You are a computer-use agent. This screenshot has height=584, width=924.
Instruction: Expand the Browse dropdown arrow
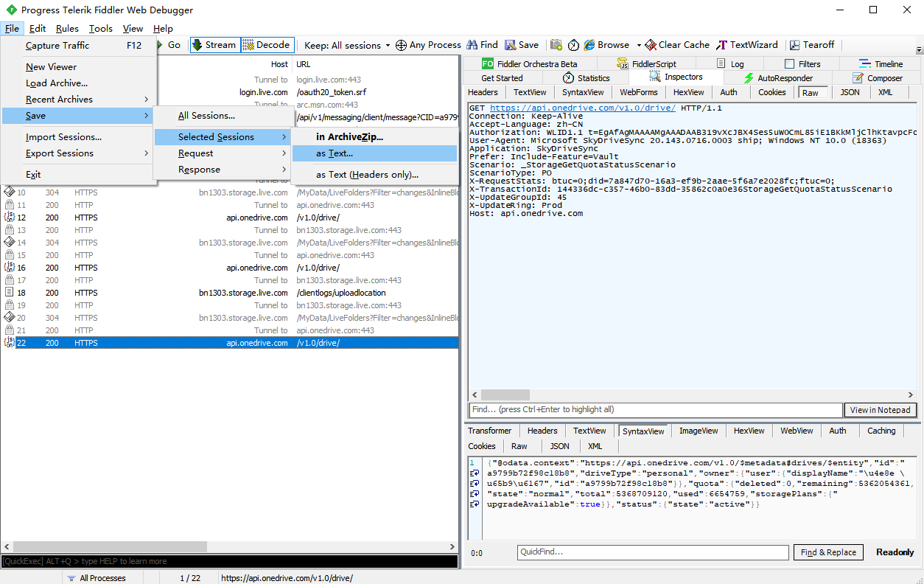[x=639, y=45]
